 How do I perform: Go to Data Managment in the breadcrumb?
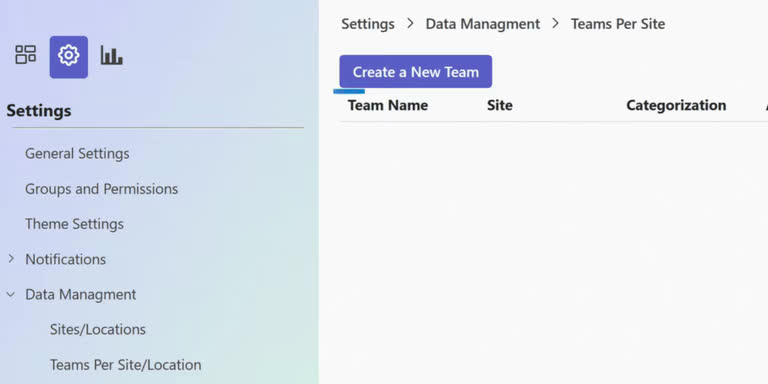(483, 24)
